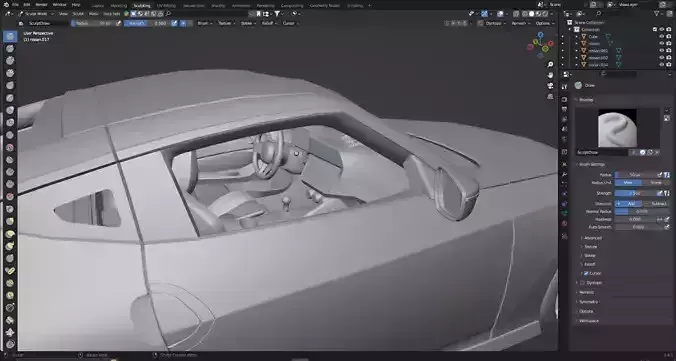The image size is (676, 361).
Task: Open the Brush dropdown in tool header
Action: 205,23
